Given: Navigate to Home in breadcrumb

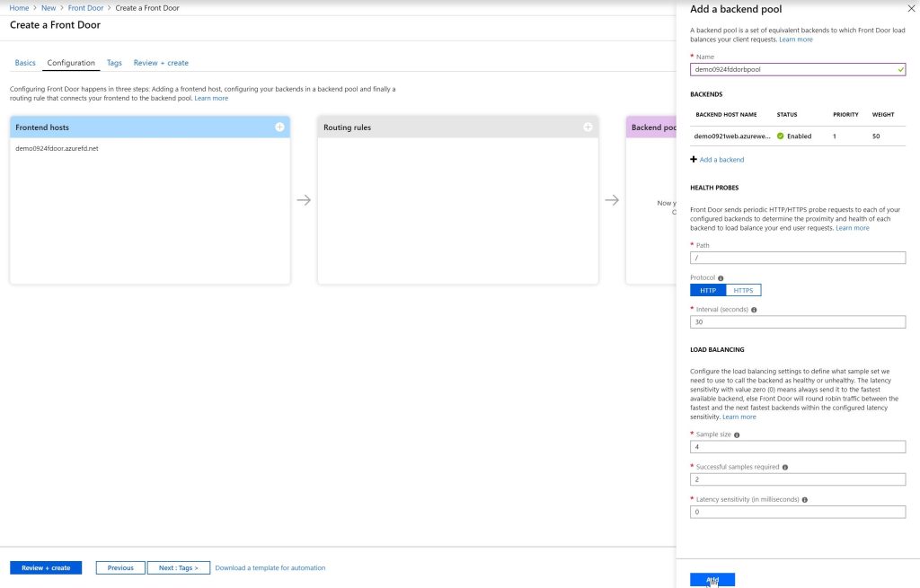Looking at the screenshot, I should point(19,7).
